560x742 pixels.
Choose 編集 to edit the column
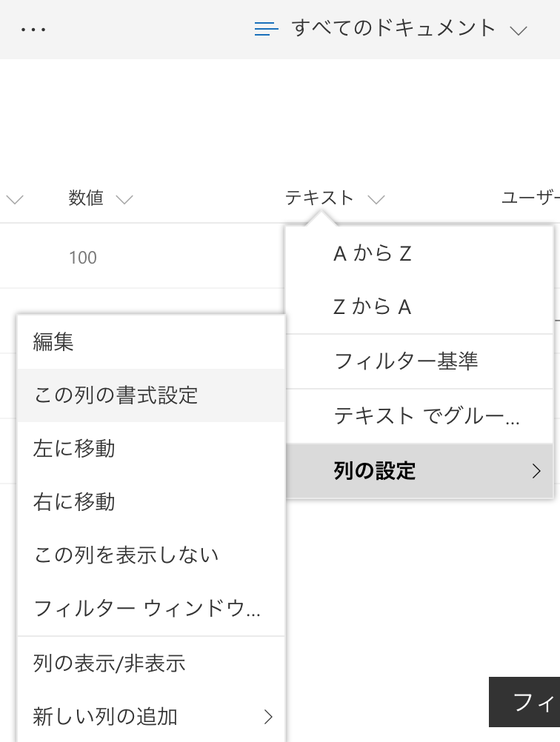(50, 341)
